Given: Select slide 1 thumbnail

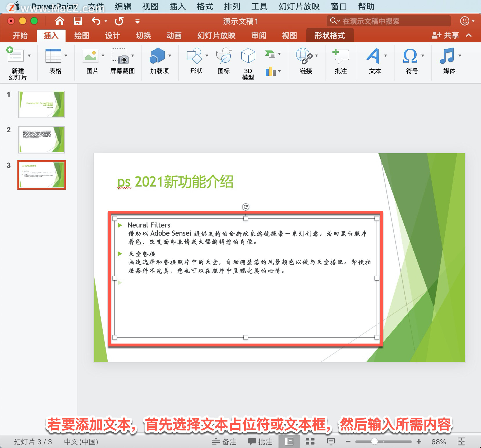Looking at the screenshot, I should (41, 104).
